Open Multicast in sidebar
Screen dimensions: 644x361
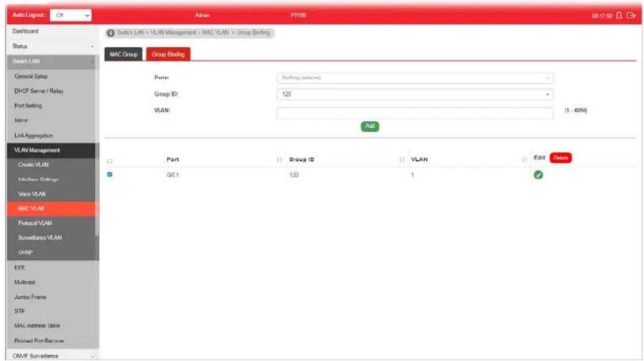pos(24,282)
